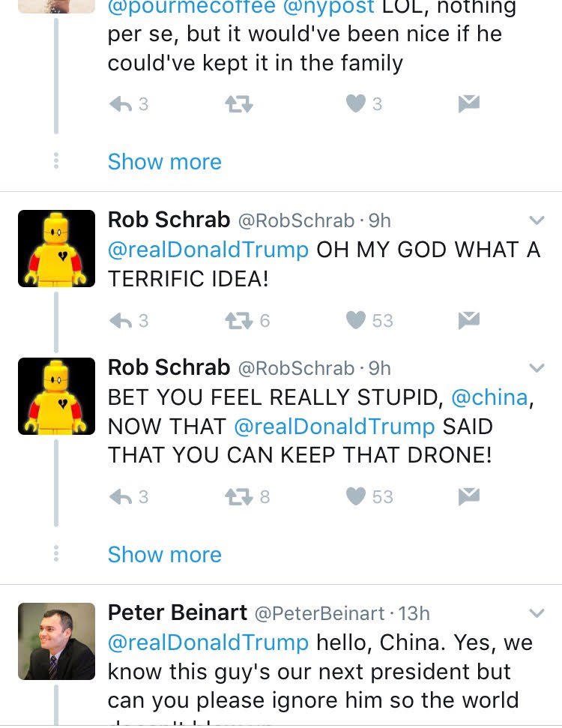Image resolution: width=562 pixels, height=728 pixels.
Task: Open options chevron on first Rob Schrab tweet
Action: click(537, 220)
